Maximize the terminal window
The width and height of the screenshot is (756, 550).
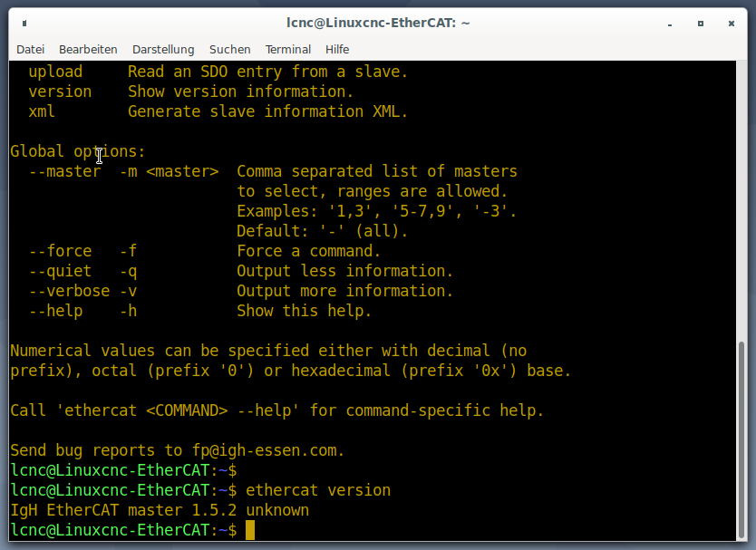click(x=701, y=24)
